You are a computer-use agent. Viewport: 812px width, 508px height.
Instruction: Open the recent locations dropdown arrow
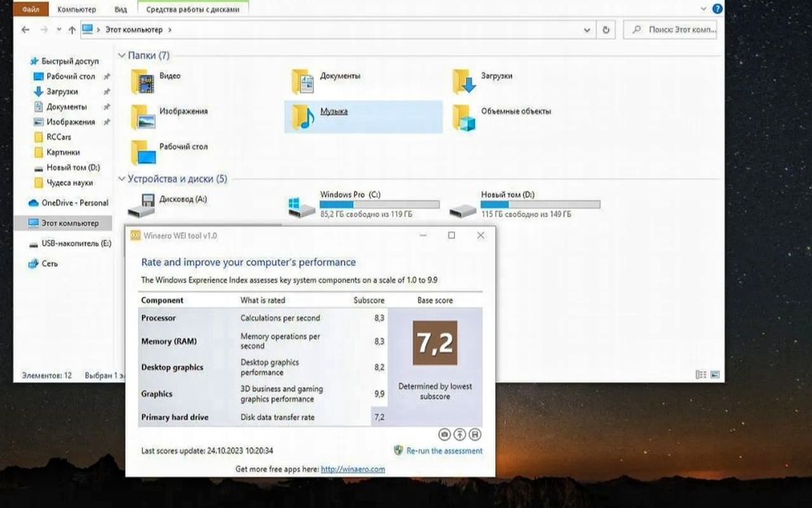pyautogui.click(x=59, y=30)
